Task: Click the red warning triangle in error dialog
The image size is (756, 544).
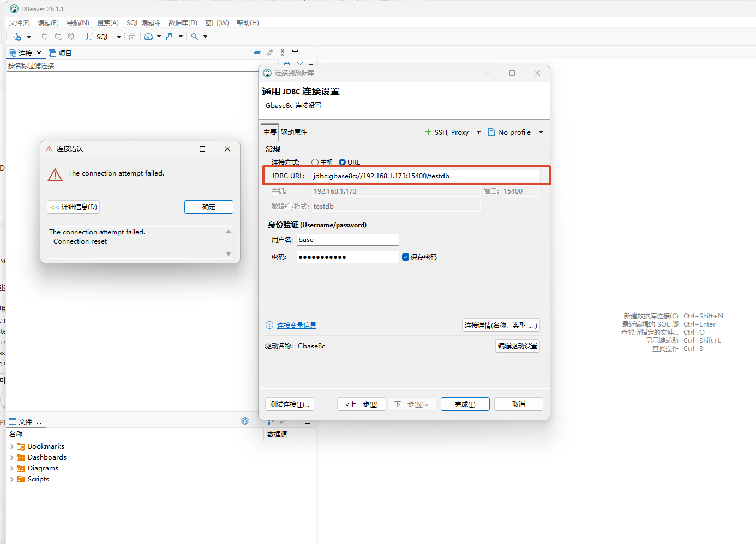Action: [x=55, y=175]
